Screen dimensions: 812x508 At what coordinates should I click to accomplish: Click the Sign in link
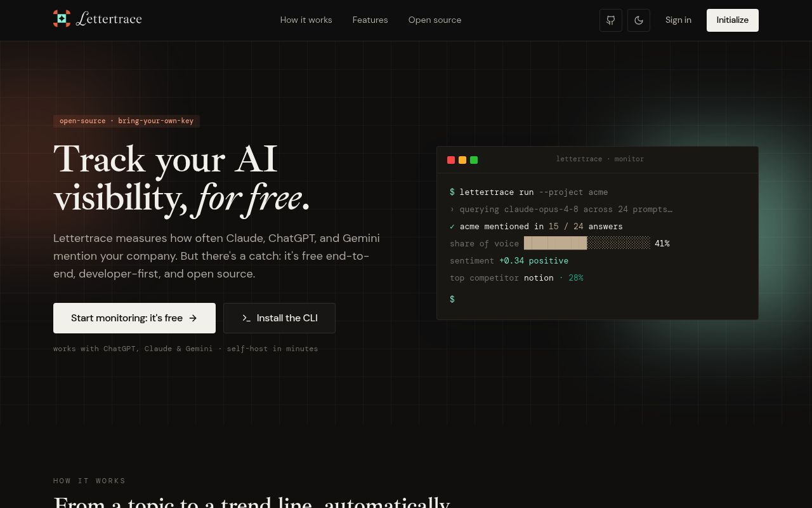coord(678,20)
